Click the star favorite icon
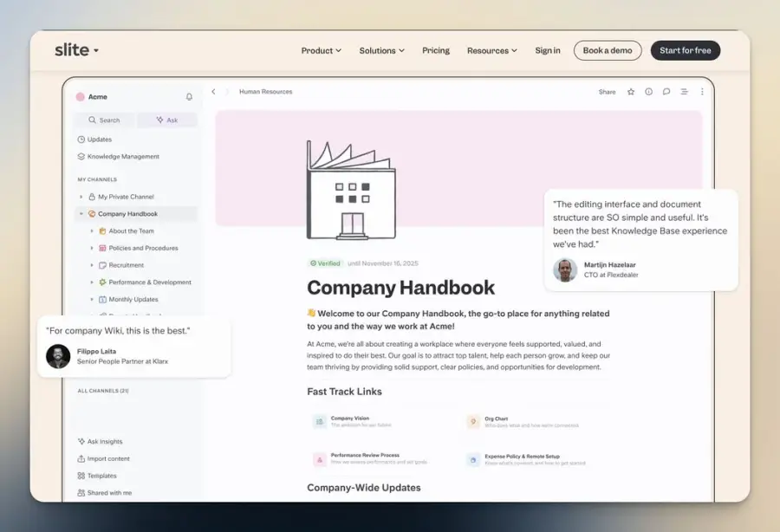 (x=631, y=92)
